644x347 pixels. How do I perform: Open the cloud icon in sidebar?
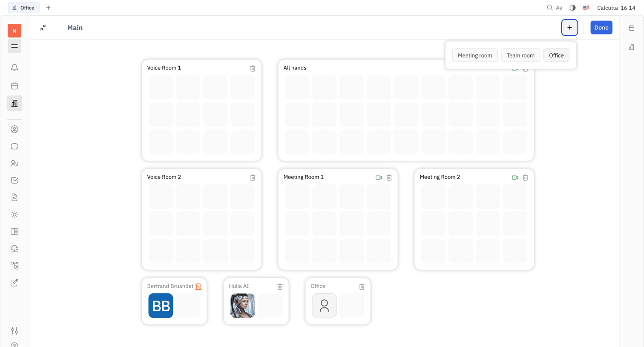click(14, 249)
